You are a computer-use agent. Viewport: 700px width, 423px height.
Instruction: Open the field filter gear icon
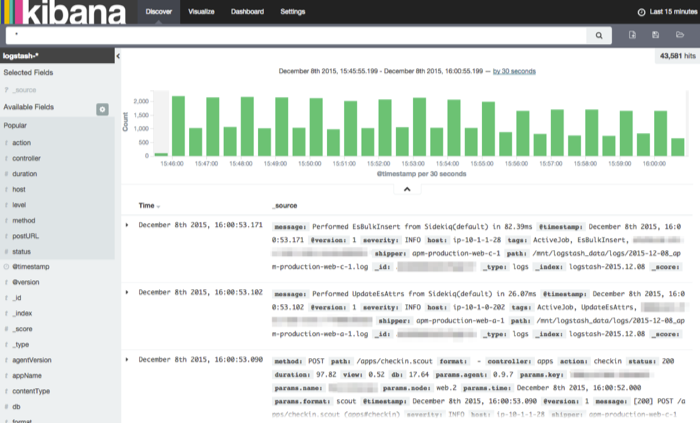click(102, 109)
